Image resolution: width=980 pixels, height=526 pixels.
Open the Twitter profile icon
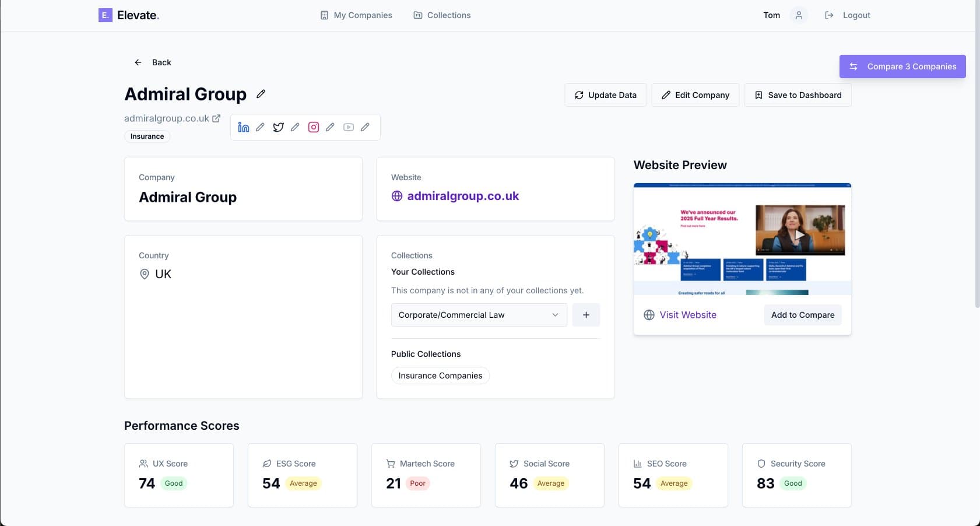(279, 127)
